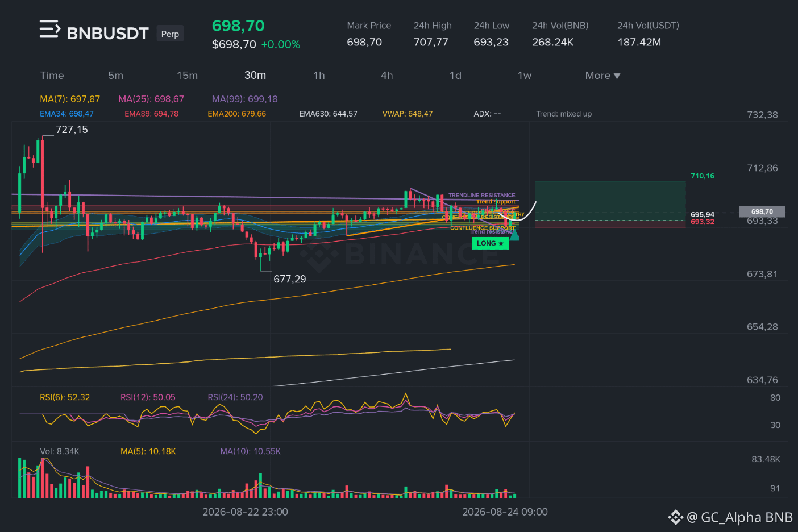
Task: Click the 695,94 entry level label
Action: point(703,214)
